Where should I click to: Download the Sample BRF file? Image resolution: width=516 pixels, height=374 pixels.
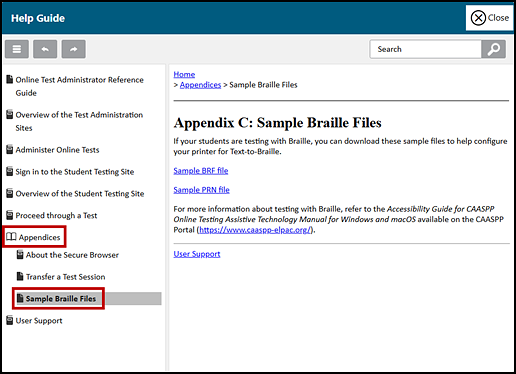pyautogui.click(x=201, y=171)
